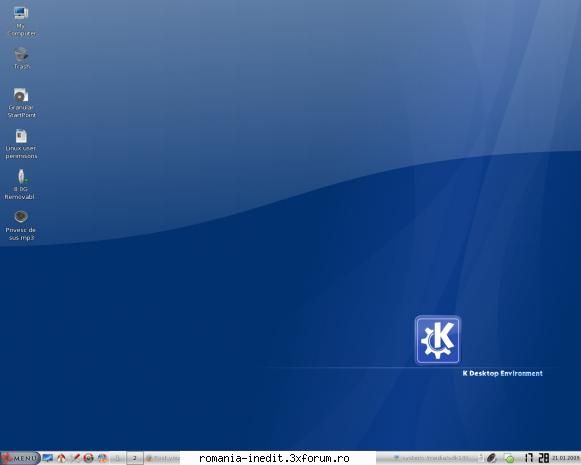The width and height of the screenshot is (581, 465).
Task: Click the 17:28 digital clock in the panel
Action: click(537, 458)
